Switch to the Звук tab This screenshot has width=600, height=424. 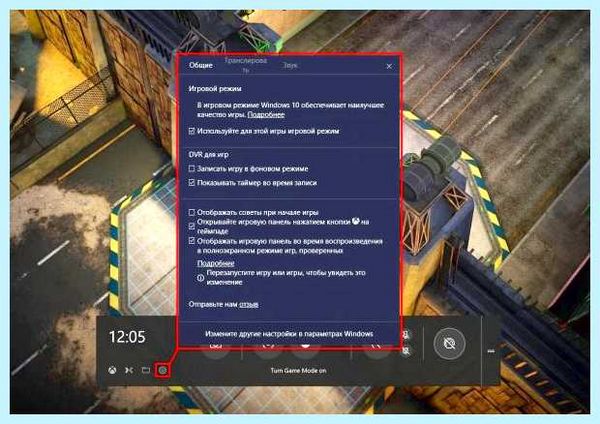pyautogui.click(x=290, y=65)
